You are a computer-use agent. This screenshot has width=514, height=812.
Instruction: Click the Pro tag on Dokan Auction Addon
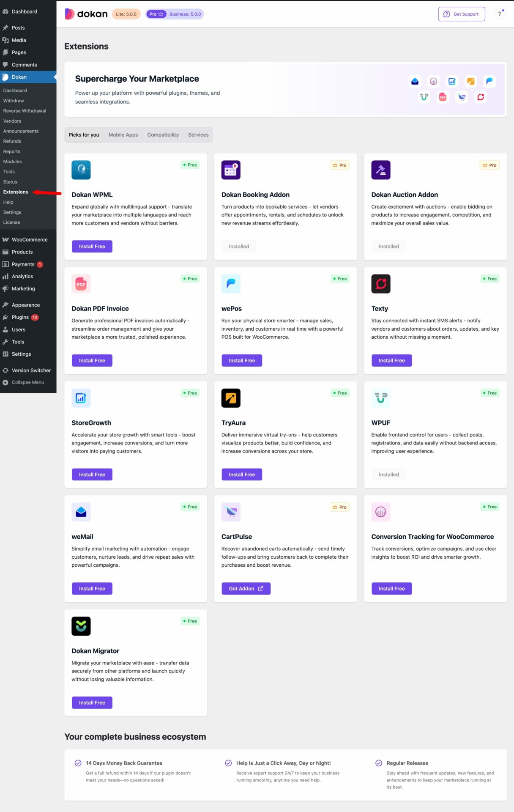point(489,165)
